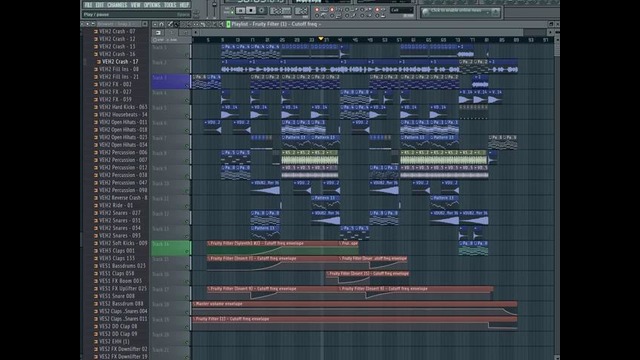Image resolution: width=640 pixels, height=360 pixels.
Task: Click the playlist vertical scrollbar
Action: click(557, 196)
